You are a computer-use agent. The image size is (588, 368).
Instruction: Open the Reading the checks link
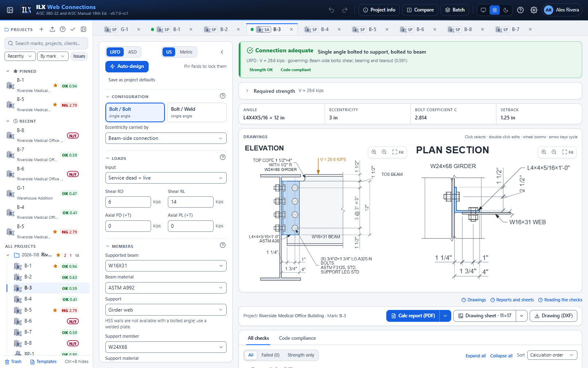[560, 300]
